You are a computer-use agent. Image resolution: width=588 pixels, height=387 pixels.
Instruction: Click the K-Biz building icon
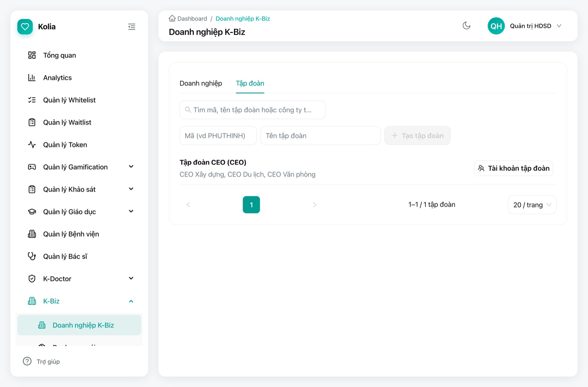click(x=32, y=301)
